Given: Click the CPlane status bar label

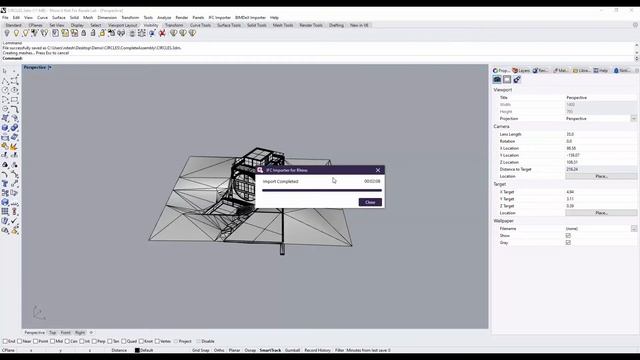Looking at the screenshot, I should (x=9, y=350).
